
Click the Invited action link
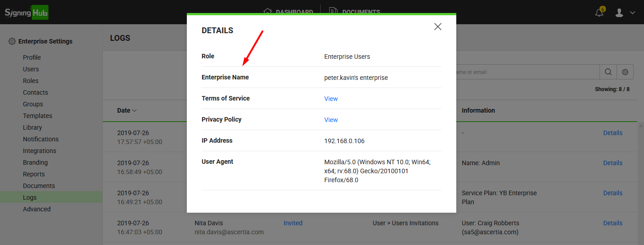293,223
